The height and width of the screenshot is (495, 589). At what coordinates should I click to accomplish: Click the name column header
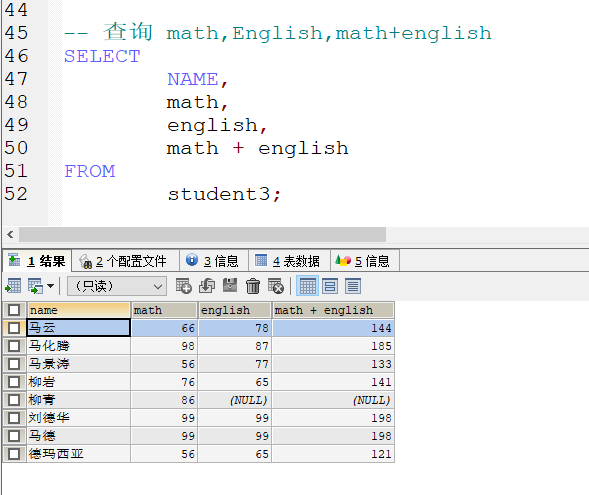[79, 310]
